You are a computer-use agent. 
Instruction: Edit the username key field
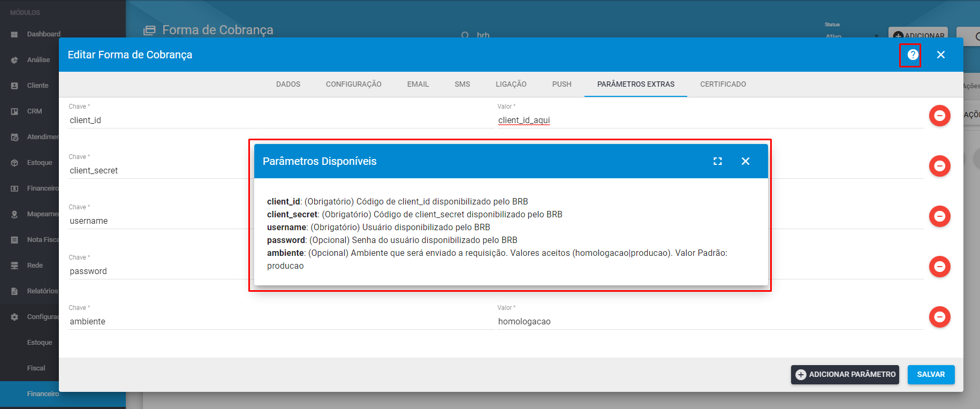click(x=159, y=221)
